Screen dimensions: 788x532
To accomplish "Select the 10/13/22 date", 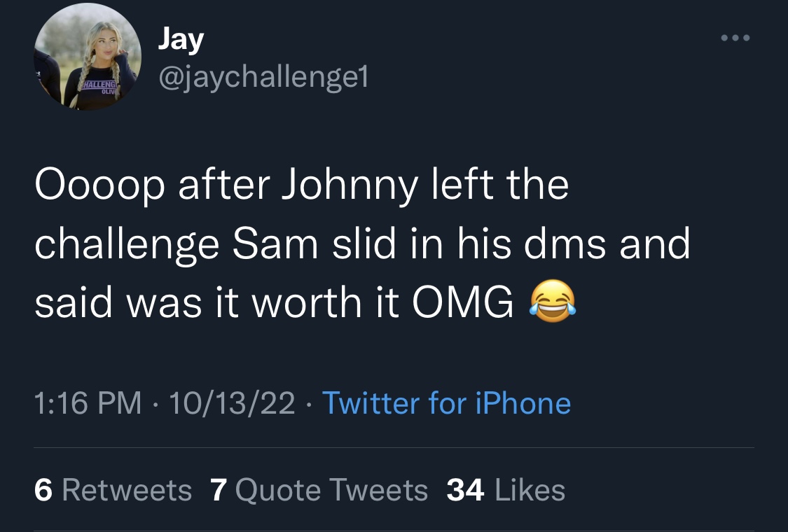I will [232, 403].
